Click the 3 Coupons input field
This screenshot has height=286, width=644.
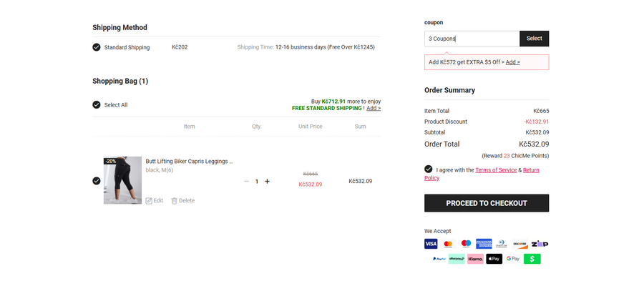[x=472, y=39]
